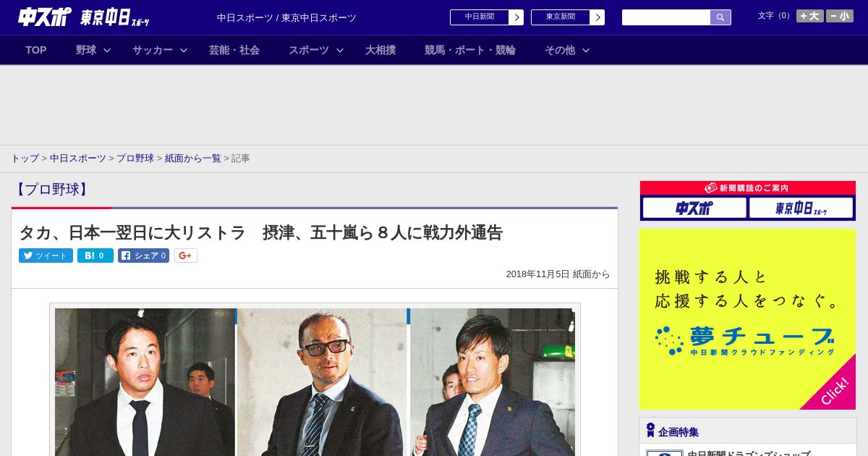Screen dimensions: 868x456
Task: Open the 中日新聞 link button
Action: [480, 17]
